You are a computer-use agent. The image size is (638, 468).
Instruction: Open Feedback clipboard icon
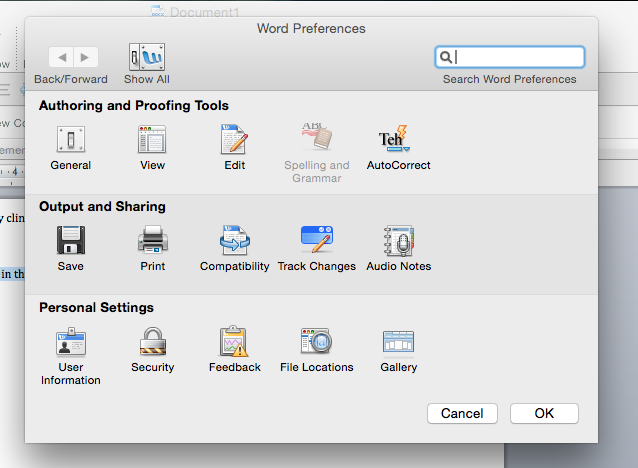pyautogui.click(x=234, y=341)
